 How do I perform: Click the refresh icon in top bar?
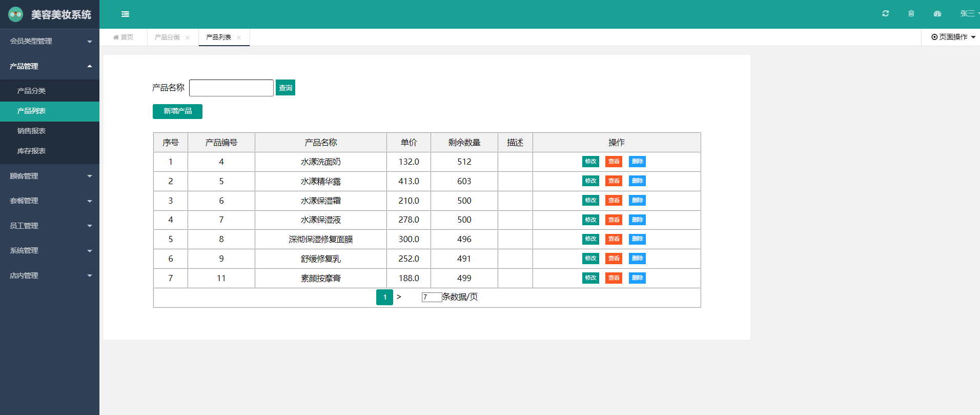tap(885, 14)
